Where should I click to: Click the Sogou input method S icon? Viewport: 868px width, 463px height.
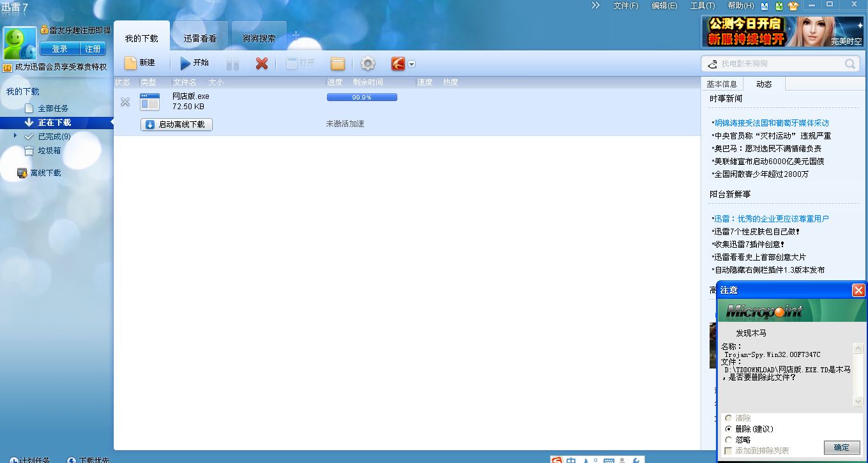(x=558, y=459)
